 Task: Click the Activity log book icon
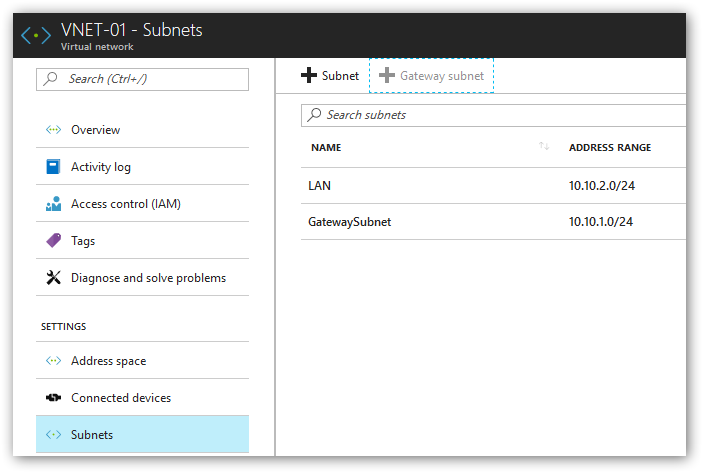[53, 167]
